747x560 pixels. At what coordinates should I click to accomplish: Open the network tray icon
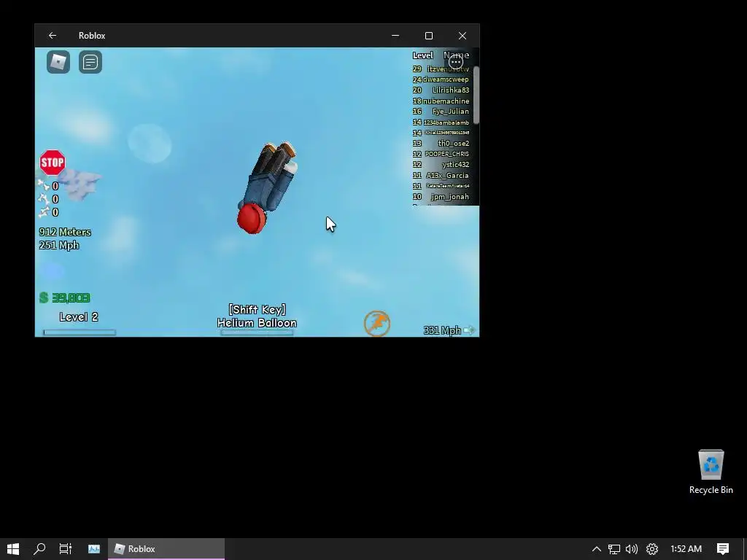pos(614,549)
